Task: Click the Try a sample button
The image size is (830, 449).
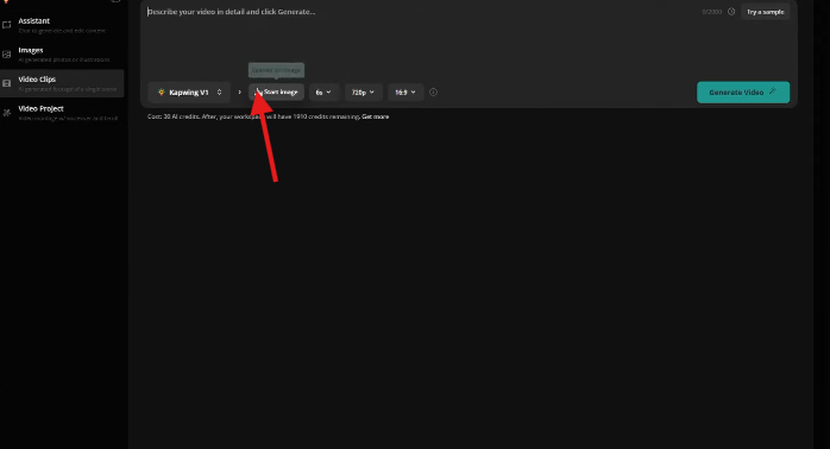Action: click(x=765, y=12)
